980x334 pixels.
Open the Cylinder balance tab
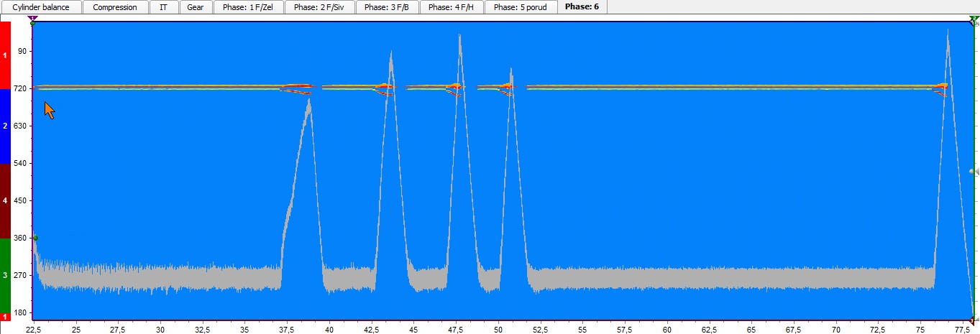pos(41,7)
